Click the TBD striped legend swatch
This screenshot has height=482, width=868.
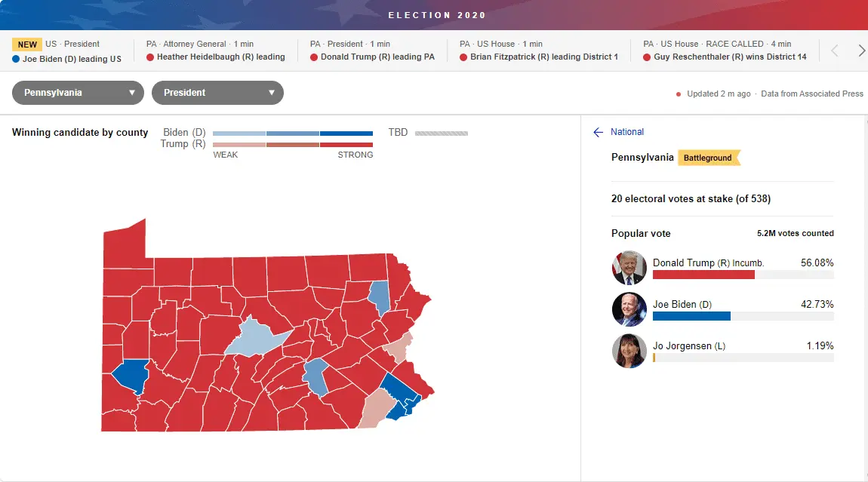click(x=442, y=134)
